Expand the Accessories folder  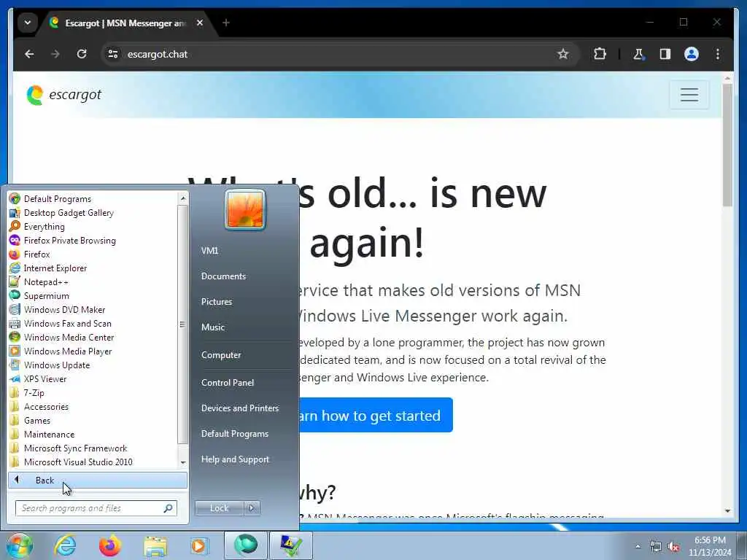pos(46,407)
